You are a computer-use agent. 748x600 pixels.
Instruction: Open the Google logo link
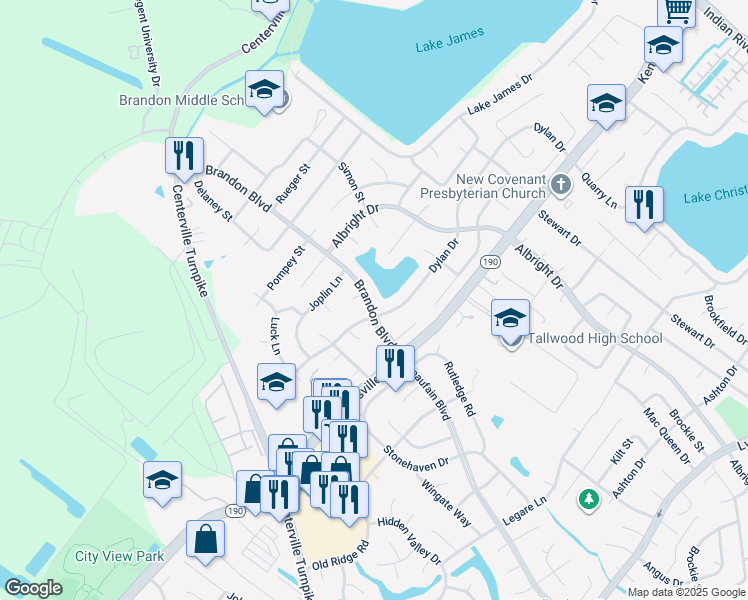click(x=33, y=588)
